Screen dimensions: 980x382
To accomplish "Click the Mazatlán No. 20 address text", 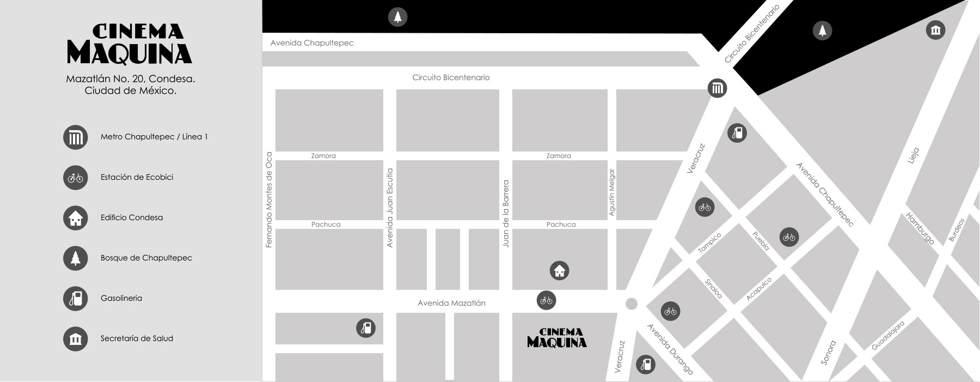I will [x=130, y=79].
